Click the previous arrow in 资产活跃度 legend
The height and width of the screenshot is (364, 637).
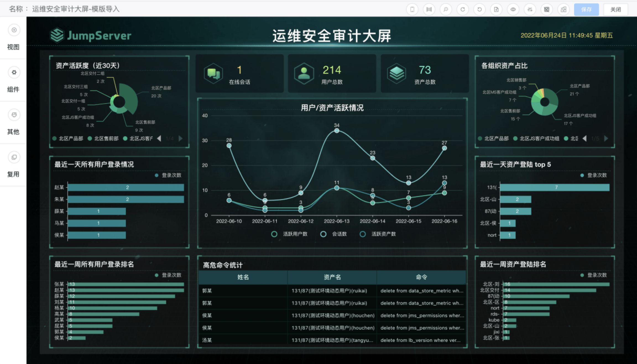coord(158,138)
